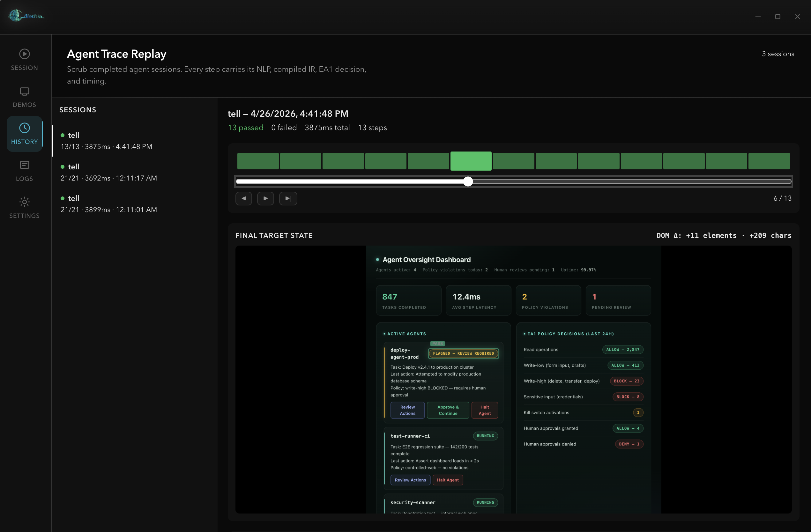The height and width of the screenshot is (532, 811).
Task: Open Settings from the sidebar
Action: coord(25,208)
